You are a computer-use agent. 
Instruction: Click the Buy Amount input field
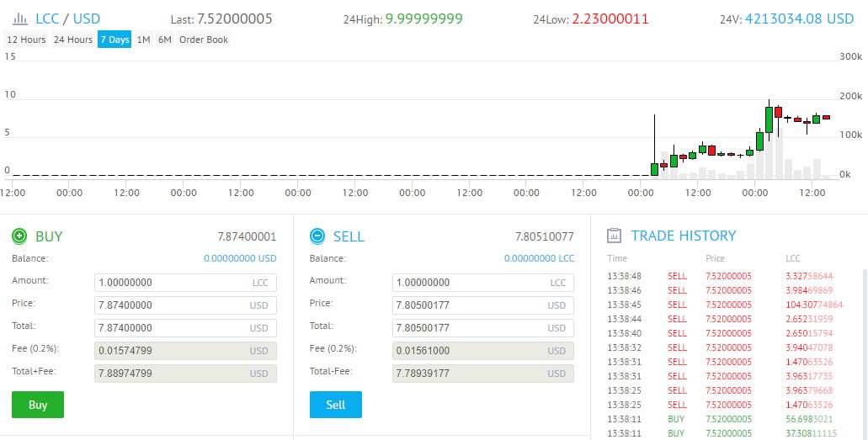tap(185, 283)
